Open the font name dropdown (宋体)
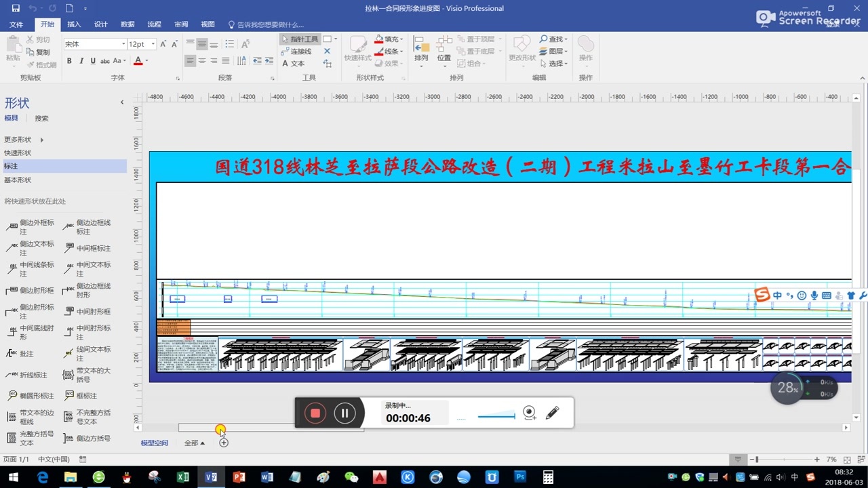 (x=123, y=44)
